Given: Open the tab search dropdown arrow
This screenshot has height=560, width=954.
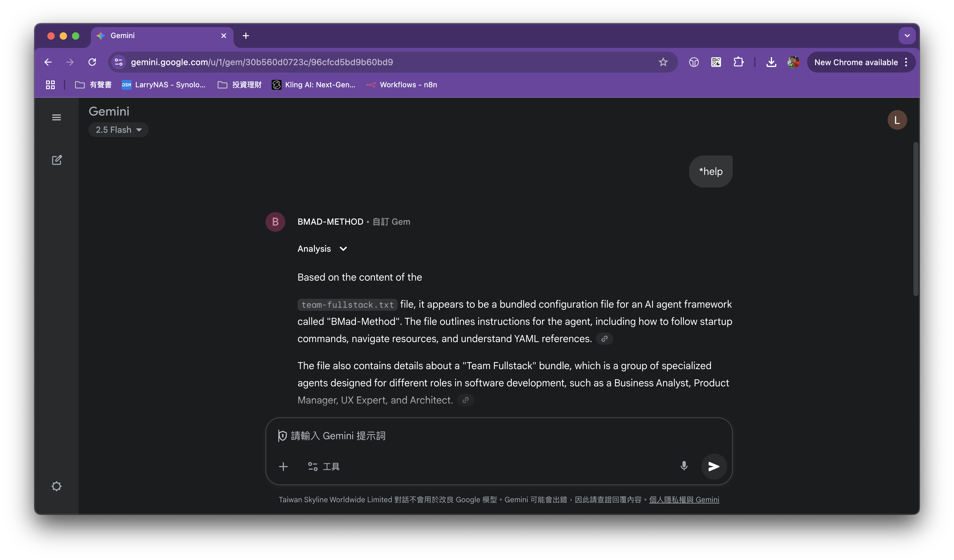Looking at the screenshot, I should point(907,36).
